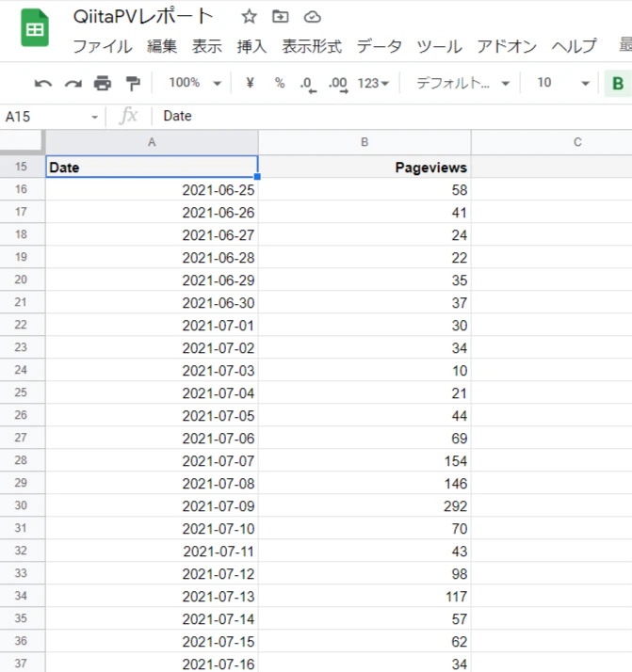Screen dimensions: 632x672
Task: Select column A header
Action: pyautogui.click(x=152, y=142)
